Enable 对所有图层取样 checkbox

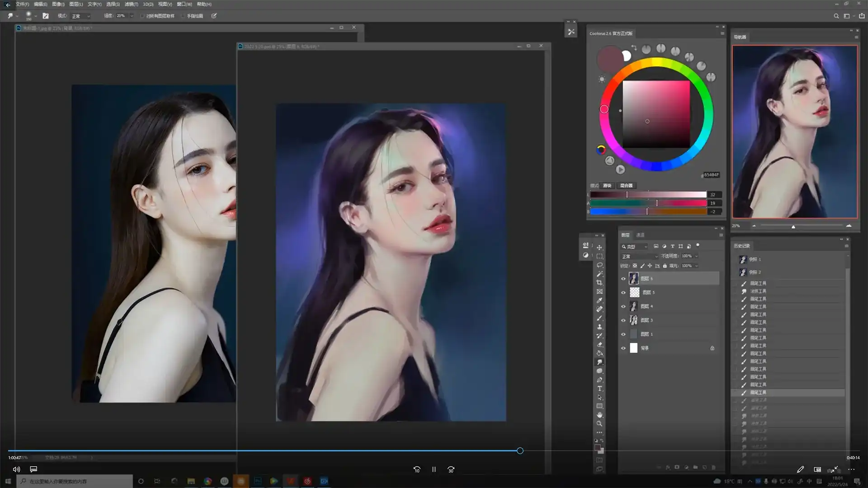(x=142, y=16)
